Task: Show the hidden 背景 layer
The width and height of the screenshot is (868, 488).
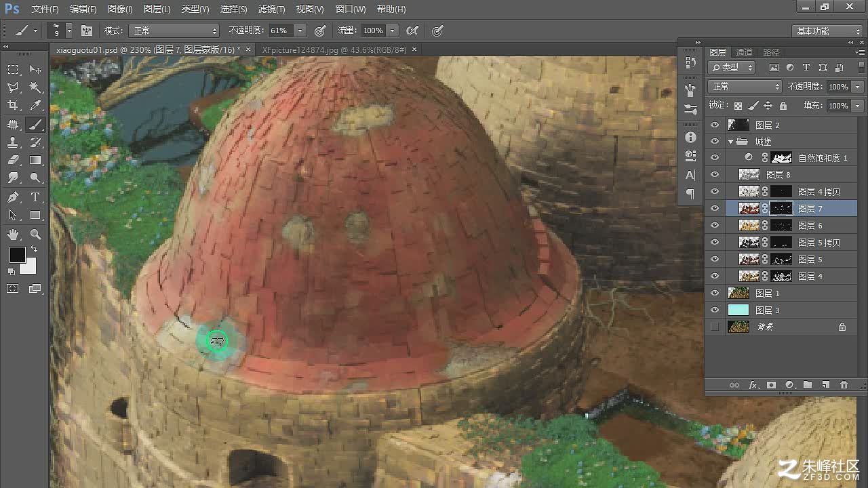Action: point(714,327)
